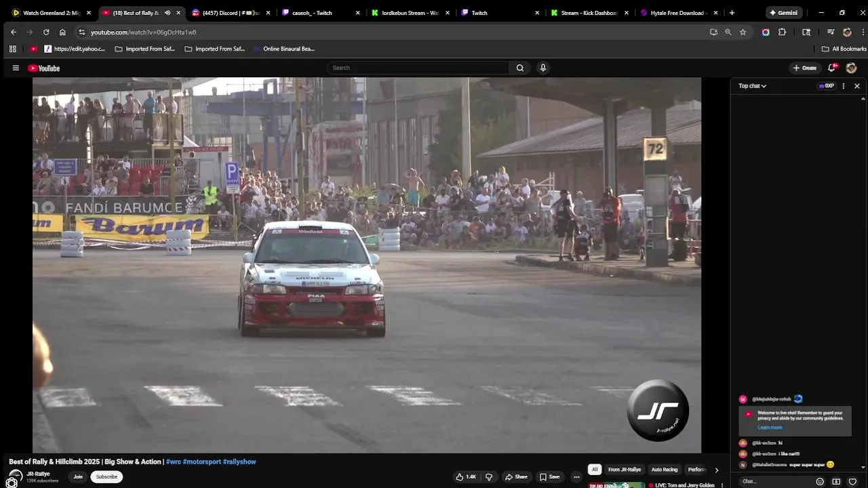Open the first Imported From Saf... folder
Viewport: 868px width, 488px height.
(x=145, y=49)
